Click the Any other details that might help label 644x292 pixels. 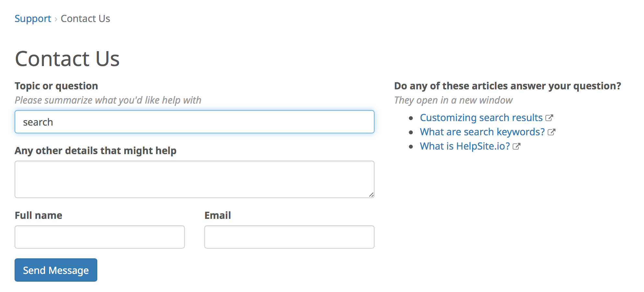click(96, 151)
